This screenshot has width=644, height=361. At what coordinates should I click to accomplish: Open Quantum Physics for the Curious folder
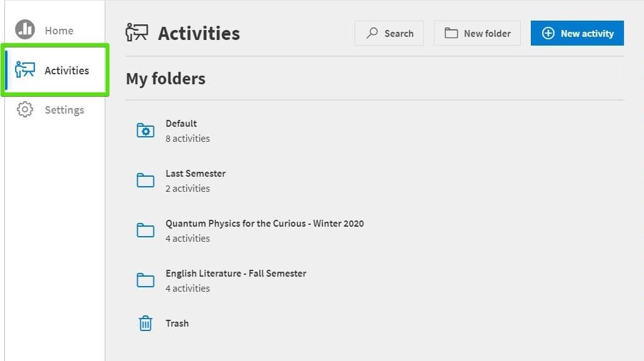(x=264, y=224)
